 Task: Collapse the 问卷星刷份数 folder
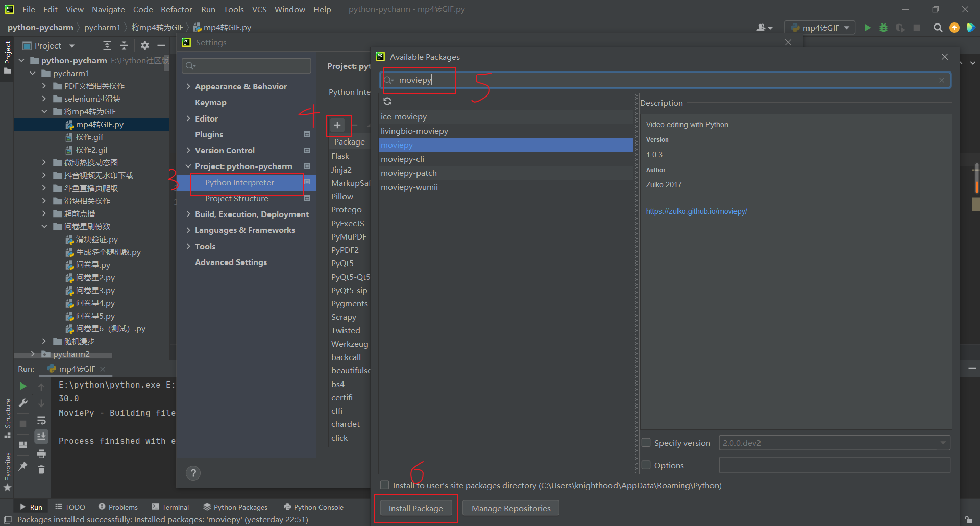pyautogui.click(x=44, y=226)
